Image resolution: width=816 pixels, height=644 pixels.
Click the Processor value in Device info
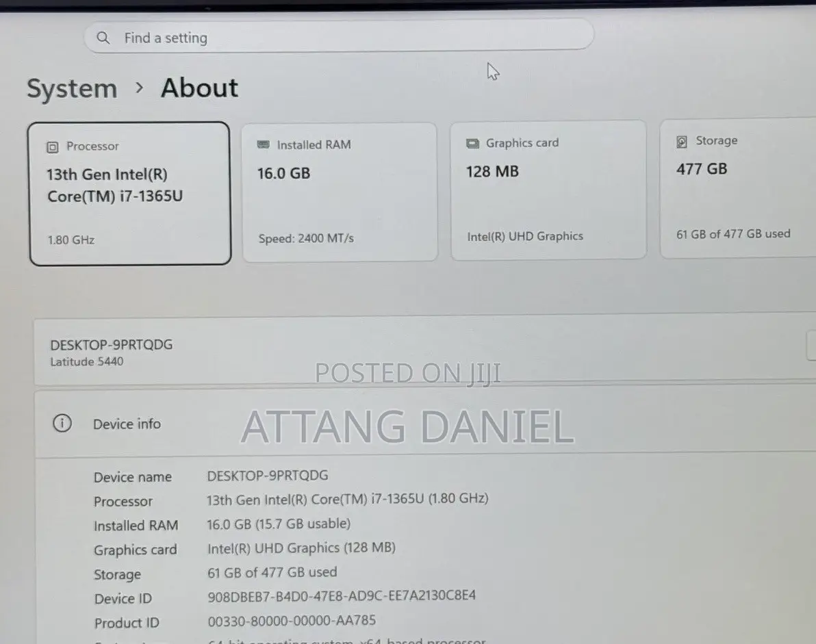coord(347,499)
